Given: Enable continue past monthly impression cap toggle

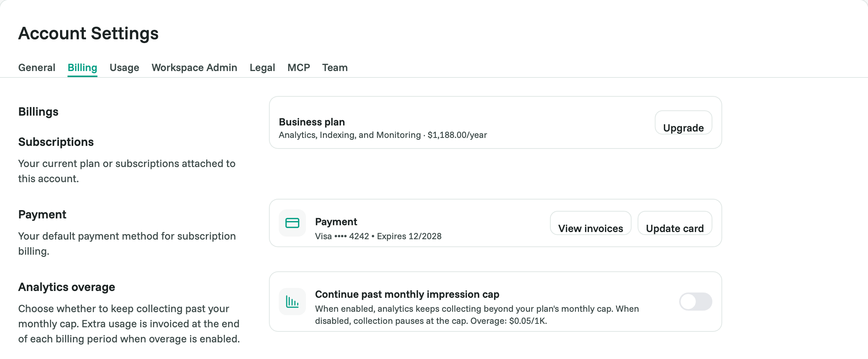Looking at the screenshot, I should point(695,302).
